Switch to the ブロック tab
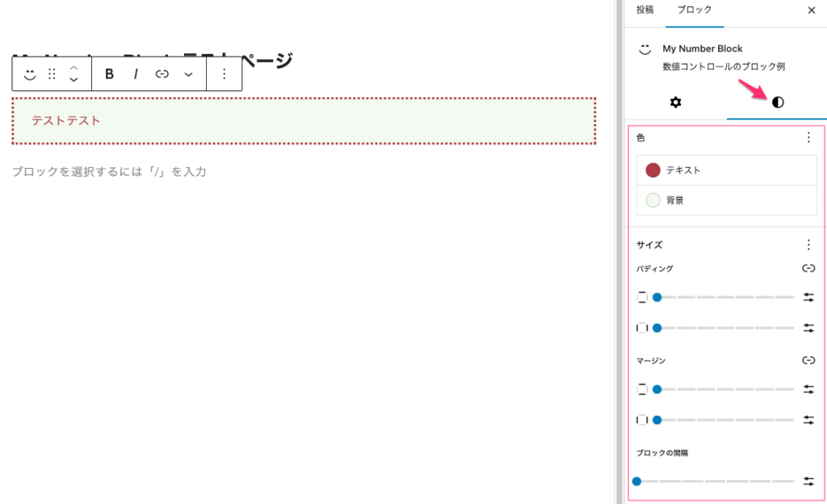 (695, 10)
